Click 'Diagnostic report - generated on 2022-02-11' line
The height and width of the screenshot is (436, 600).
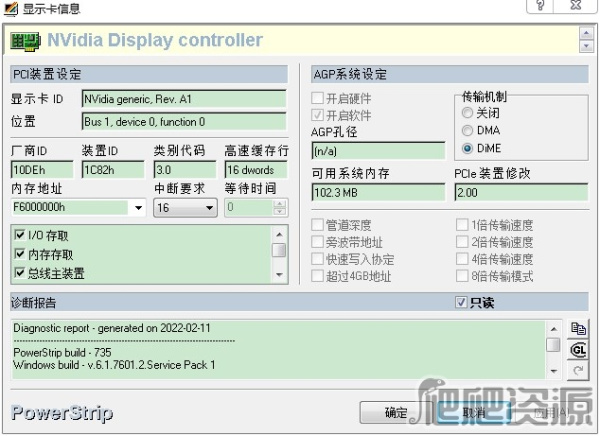112,328
